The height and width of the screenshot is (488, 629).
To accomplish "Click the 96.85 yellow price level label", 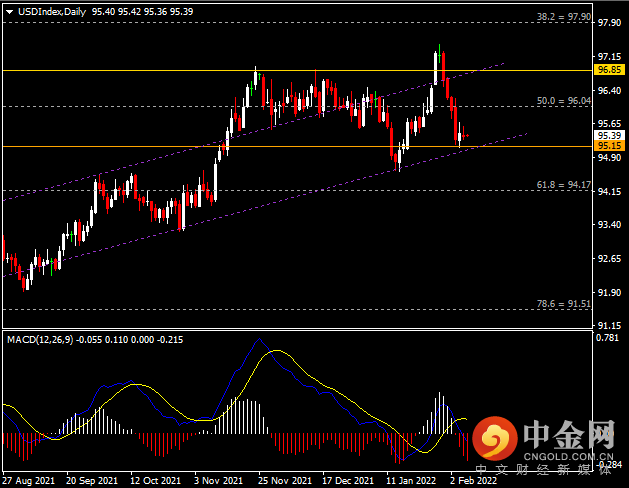I will click(x=609, y=70).
